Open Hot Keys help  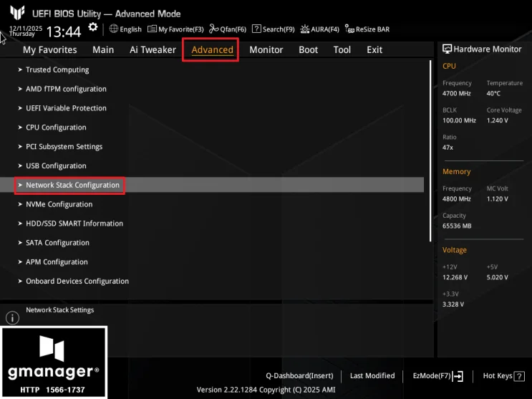498,375
